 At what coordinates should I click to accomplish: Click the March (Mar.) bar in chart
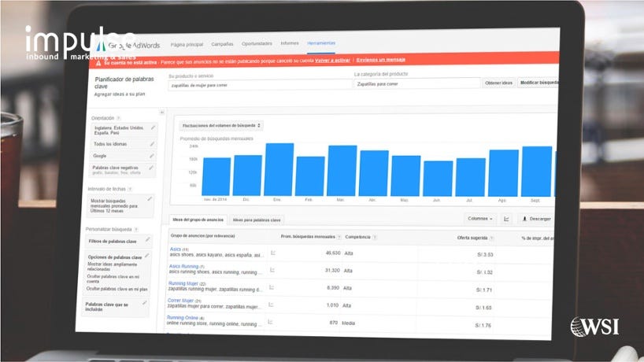point(342,171)
